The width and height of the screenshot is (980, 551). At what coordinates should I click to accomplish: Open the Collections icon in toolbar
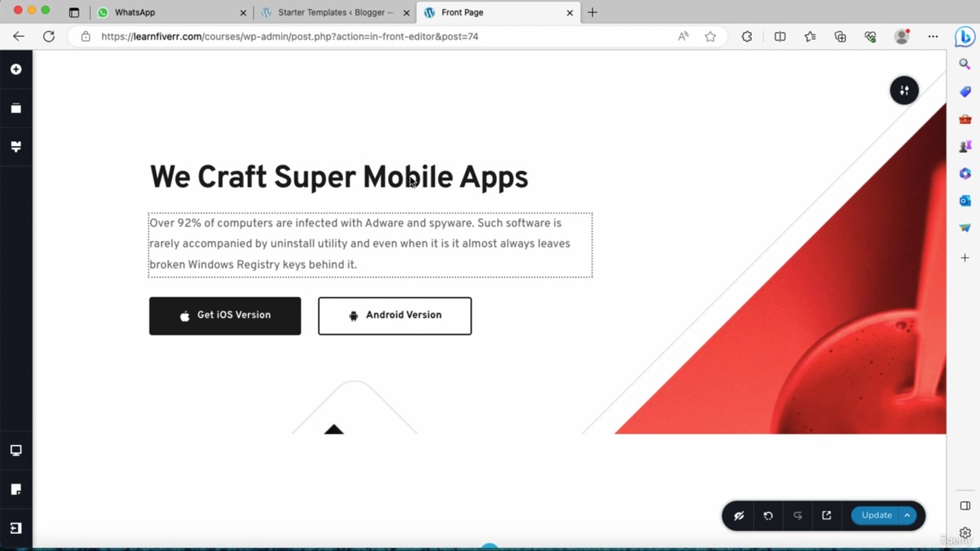841,36
